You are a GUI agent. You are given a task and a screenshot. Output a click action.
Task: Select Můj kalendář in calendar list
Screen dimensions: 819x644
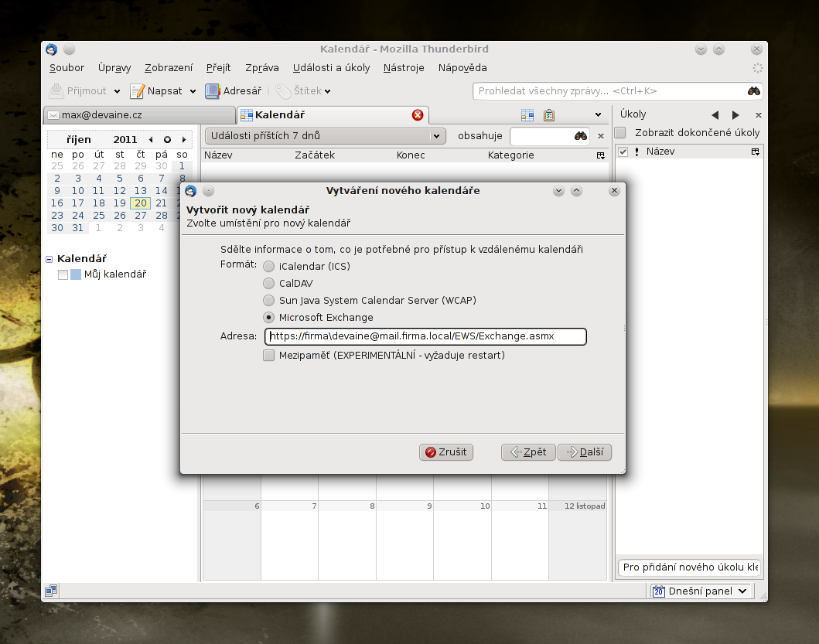[115, 274]
